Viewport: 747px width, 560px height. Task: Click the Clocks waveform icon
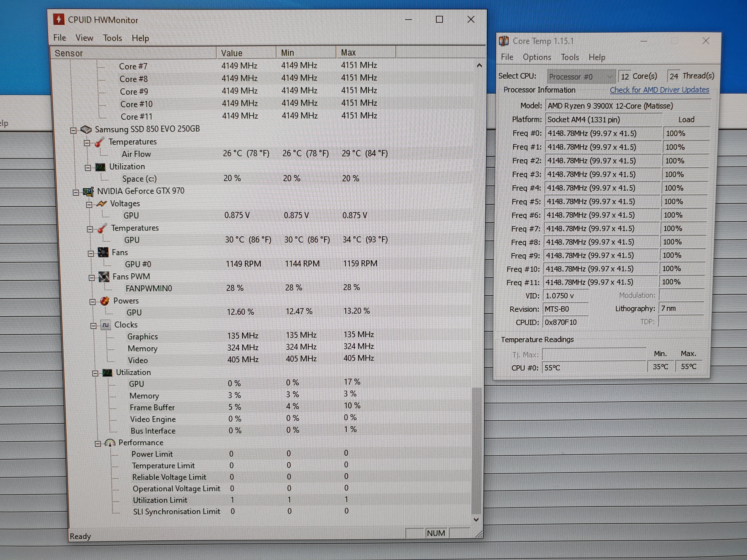(106, 325)
